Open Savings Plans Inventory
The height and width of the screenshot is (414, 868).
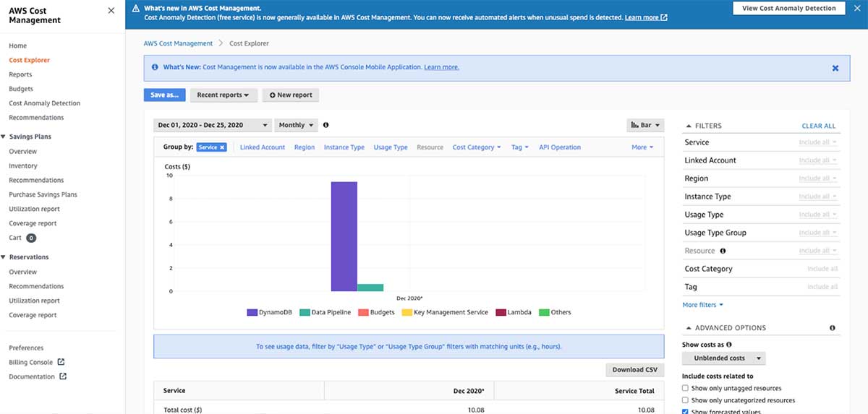(x=23, y=166)
